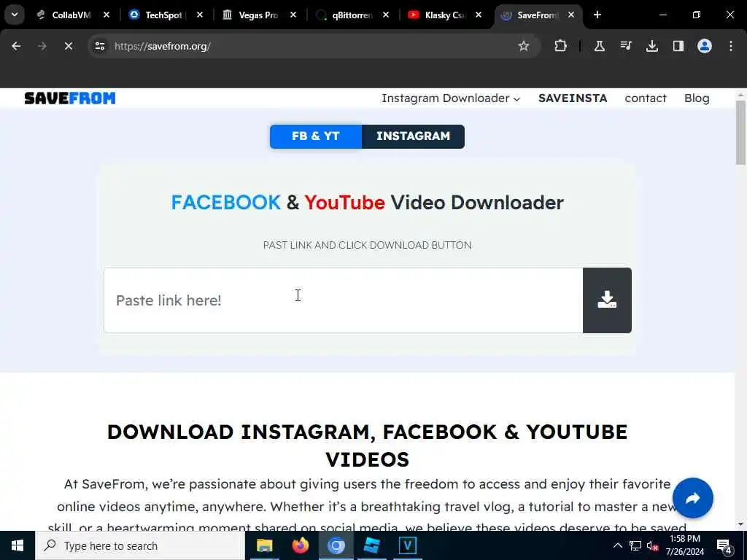Open the Blog link

point(697,98)
